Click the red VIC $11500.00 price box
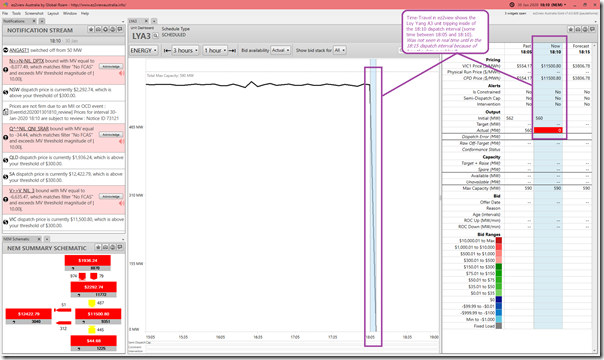Screen dimensions: 604x360 (98, 314)
